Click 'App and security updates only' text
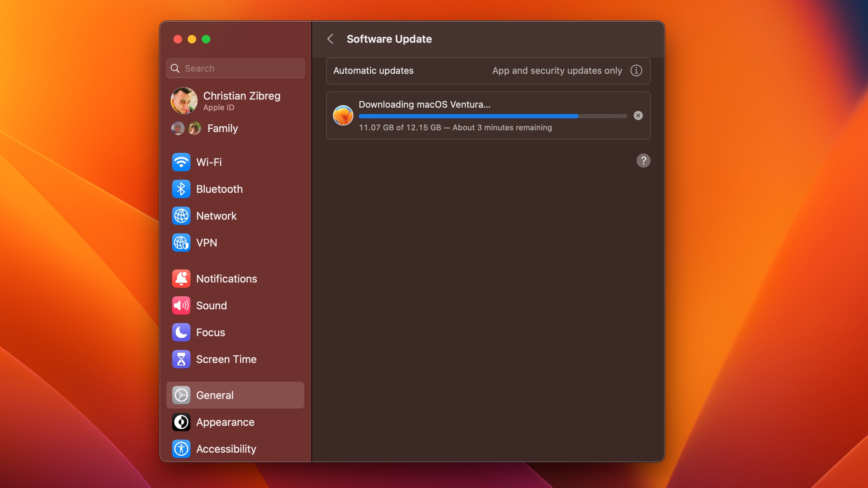The image size is (868, 488). coord(557,71)
